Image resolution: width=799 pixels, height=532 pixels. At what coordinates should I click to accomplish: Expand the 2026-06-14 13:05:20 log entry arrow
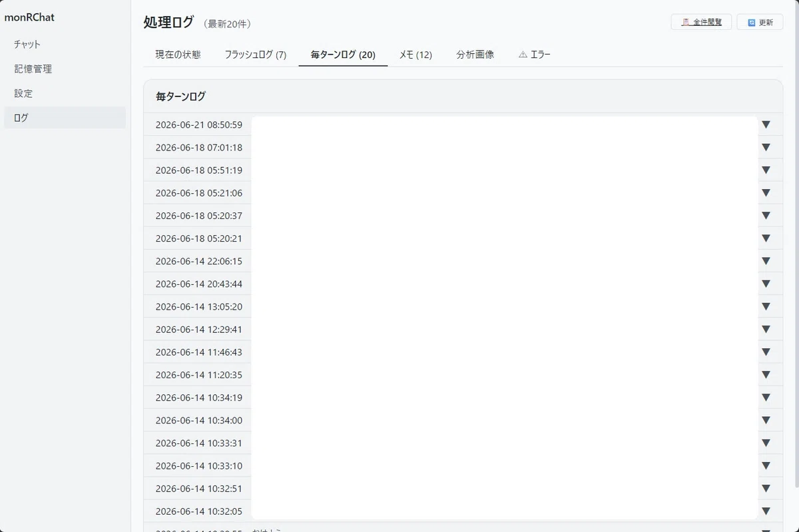click(x=766, y=306)
